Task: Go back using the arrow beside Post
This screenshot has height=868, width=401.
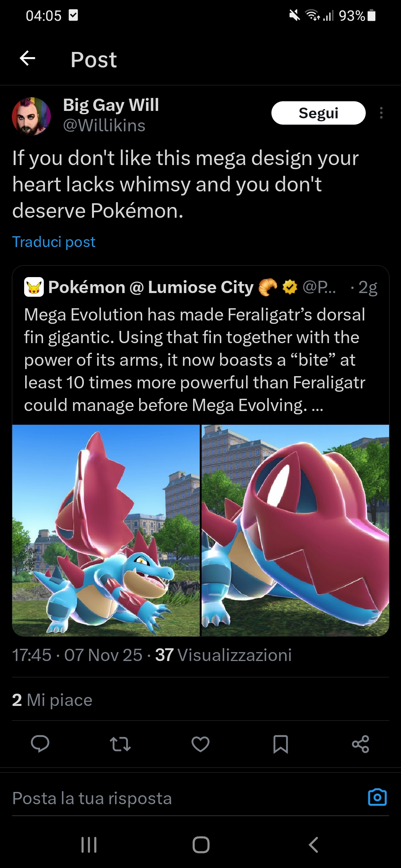Action: (x=27, y=58)
